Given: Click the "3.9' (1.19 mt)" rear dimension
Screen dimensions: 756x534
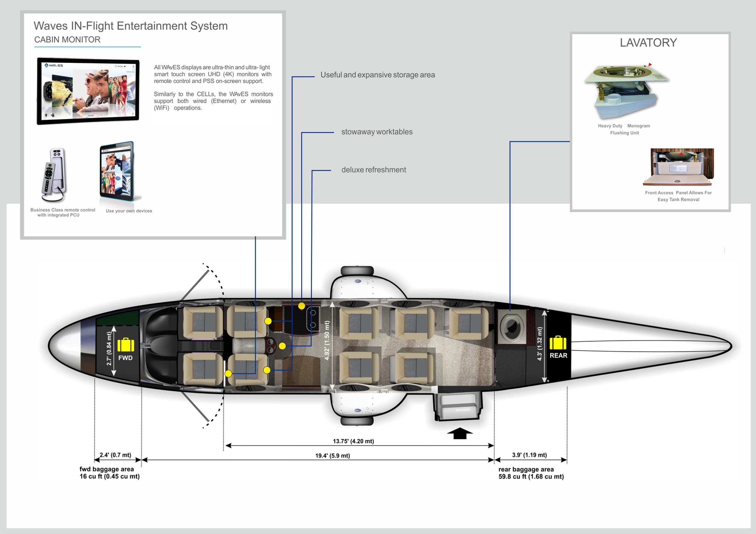Looking at the screenshot, I should (530, 455).
